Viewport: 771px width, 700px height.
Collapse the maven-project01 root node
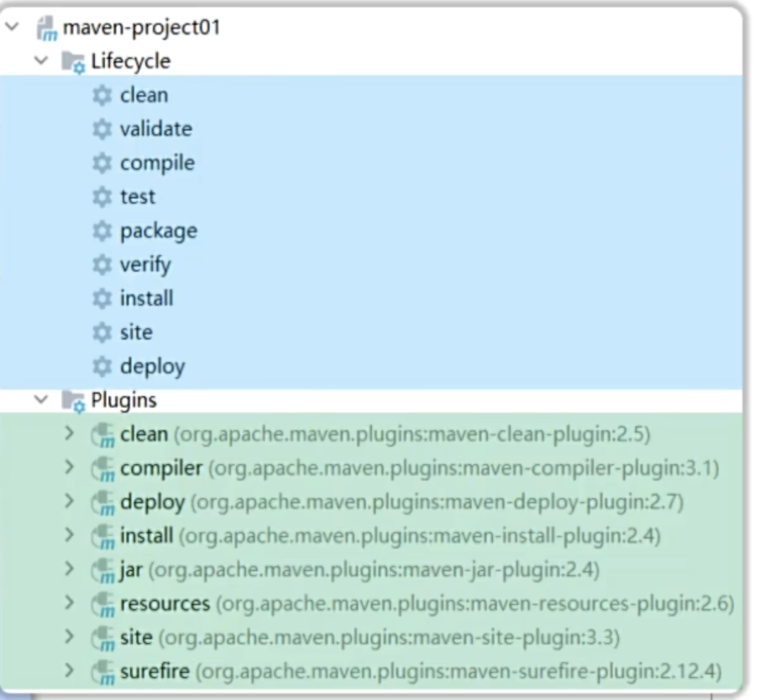pos(13,28)
